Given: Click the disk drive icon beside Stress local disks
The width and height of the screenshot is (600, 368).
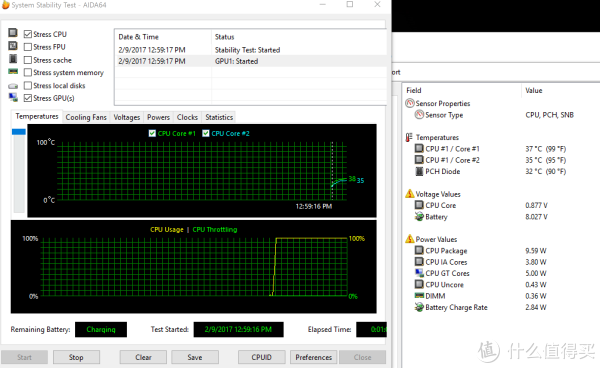Looking at the screenshot, I should [x=13, y=86].
